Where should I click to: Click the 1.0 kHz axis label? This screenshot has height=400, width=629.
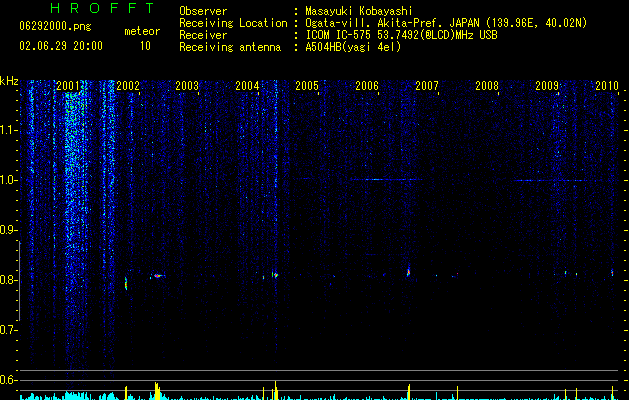click(x=7, y=180)
